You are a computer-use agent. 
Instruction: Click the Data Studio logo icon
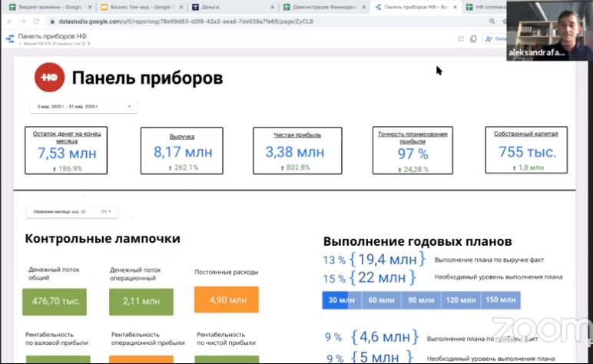click(10, 38)
